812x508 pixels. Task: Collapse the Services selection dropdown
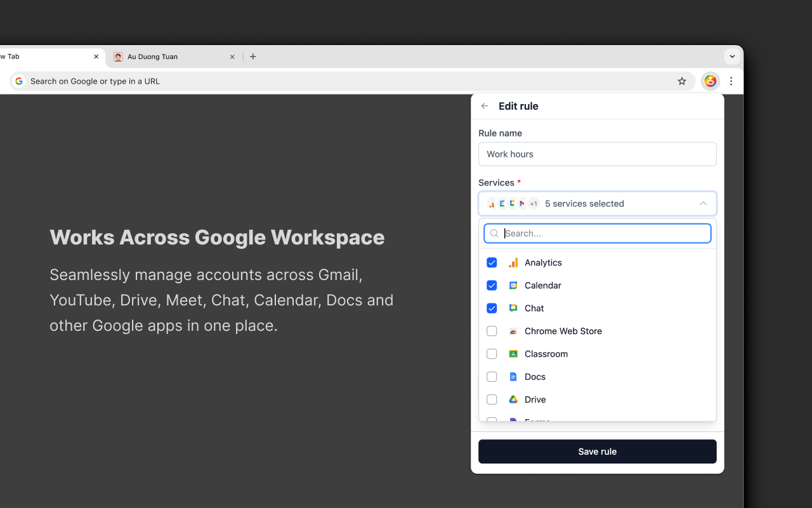click(703, 203)
